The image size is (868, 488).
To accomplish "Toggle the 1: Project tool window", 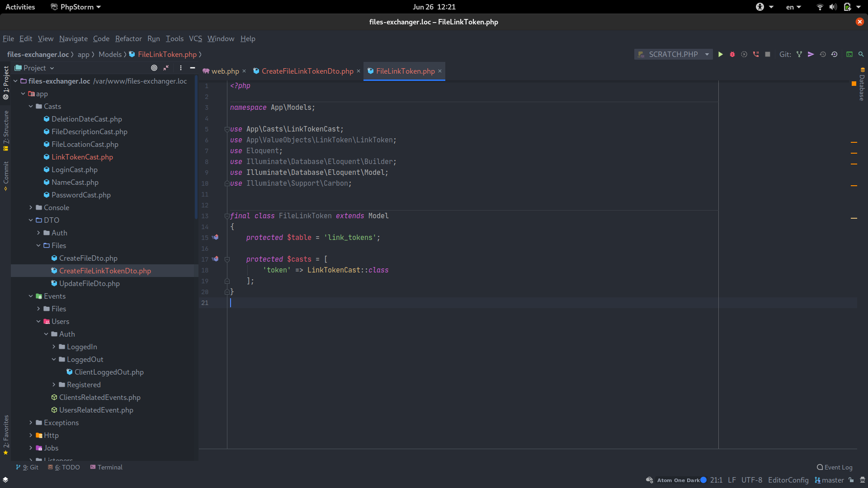I will point(6,83).
